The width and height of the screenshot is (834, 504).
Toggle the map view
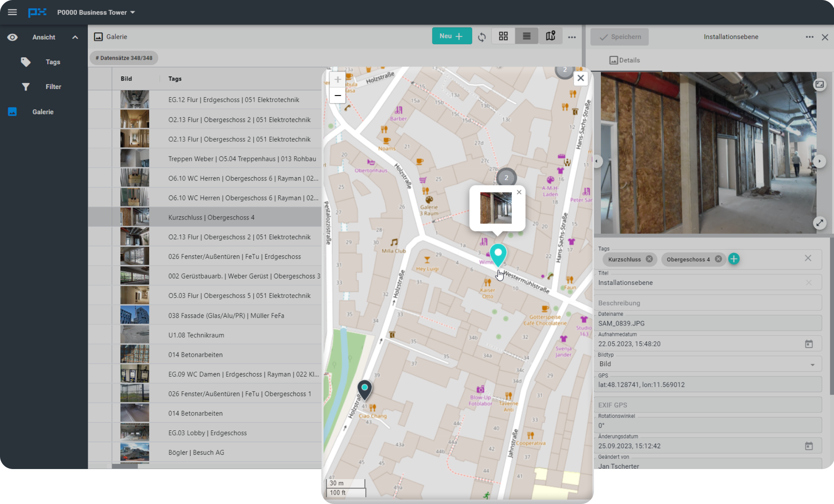tap(550, 36)
